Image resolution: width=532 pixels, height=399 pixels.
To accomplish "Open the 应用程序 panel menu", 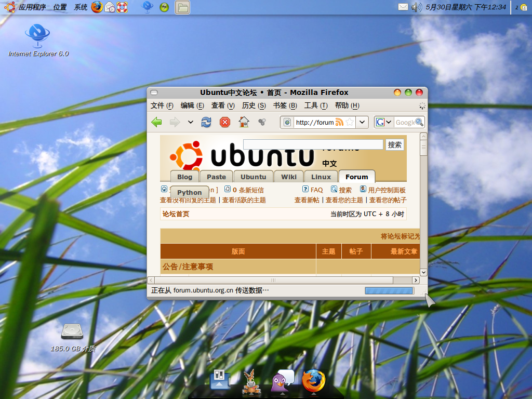I will pos(32,7).
